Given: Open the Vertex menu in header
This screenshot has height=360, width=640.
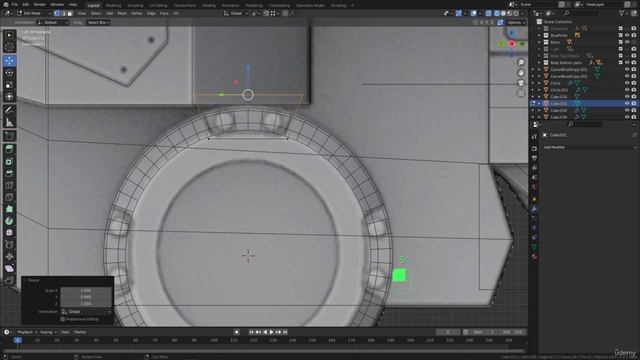Looking at the screenshot, I should coord(137,13).
